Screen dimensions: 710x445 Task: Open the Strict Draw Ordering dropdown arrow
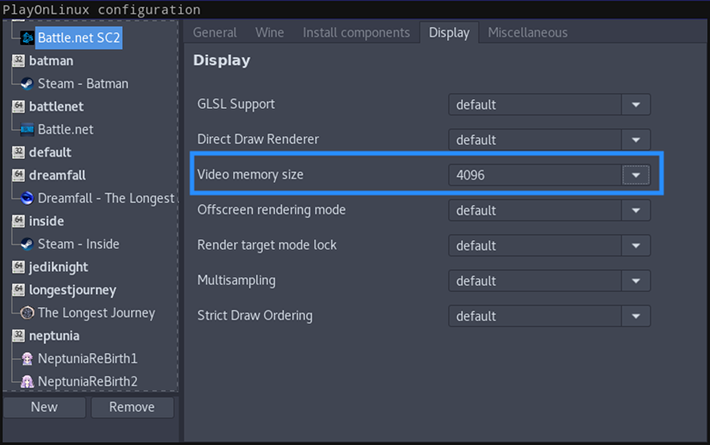click(x=636, y=316)
